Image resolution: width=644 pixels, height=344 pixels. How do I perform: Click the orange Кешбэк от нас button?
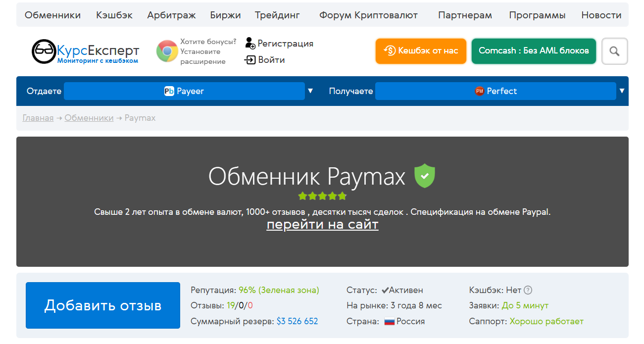(x=421, y=51)
